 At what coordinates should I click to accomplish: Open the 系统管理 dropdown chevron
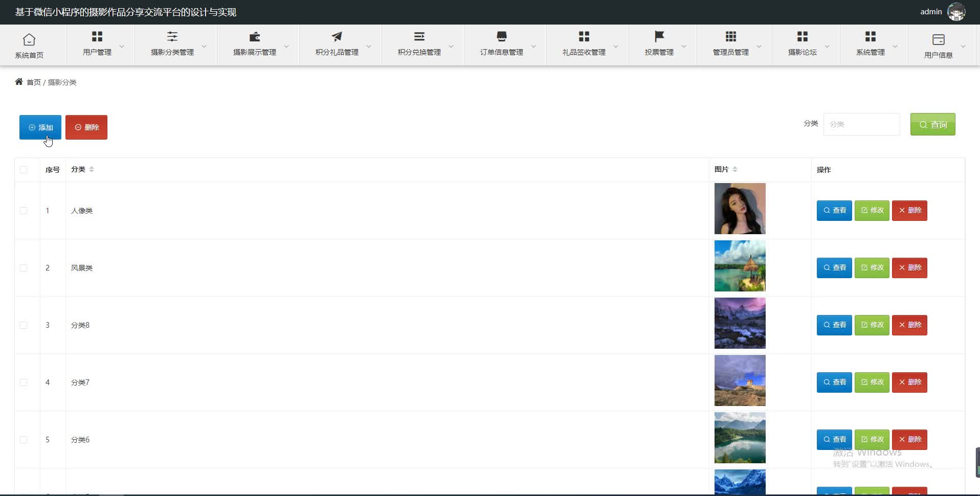pyautogui.click(x=895, y=46)
